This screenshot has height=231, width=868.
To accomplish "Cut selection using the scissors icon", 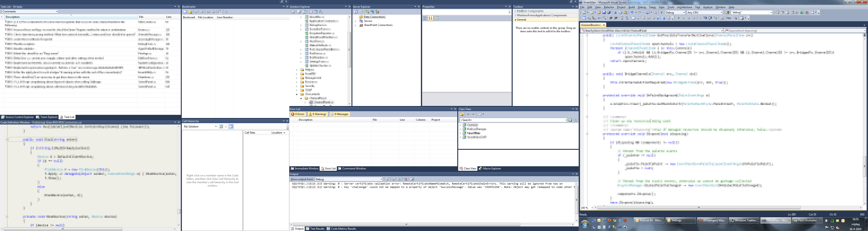I will coord(615,12).
